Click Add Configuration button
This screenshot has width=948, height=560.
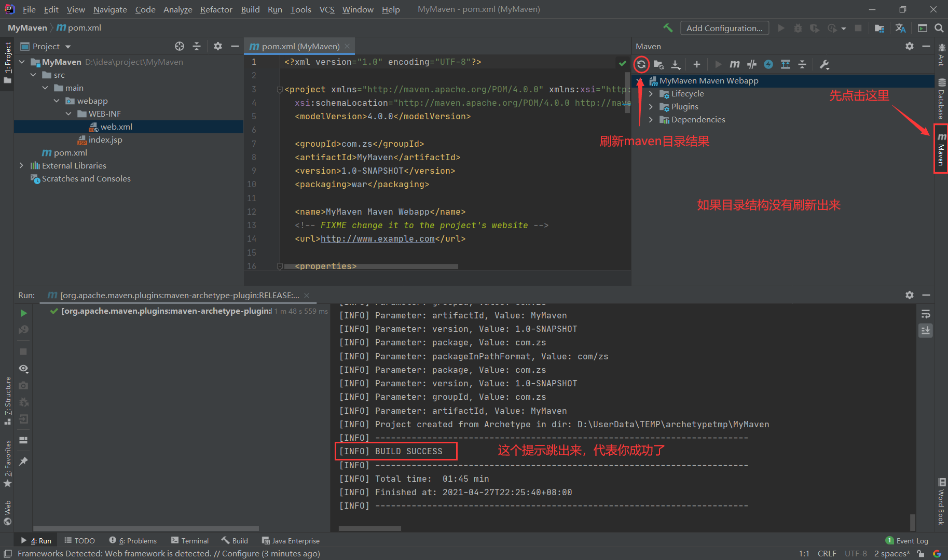tap(724, 28)
